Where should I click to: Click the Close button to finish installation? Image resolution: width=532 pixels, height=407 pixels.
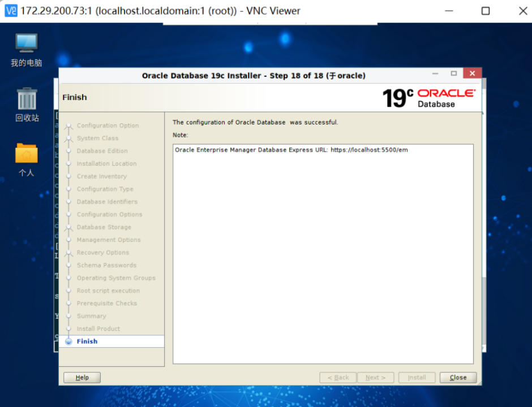[458, 377]
